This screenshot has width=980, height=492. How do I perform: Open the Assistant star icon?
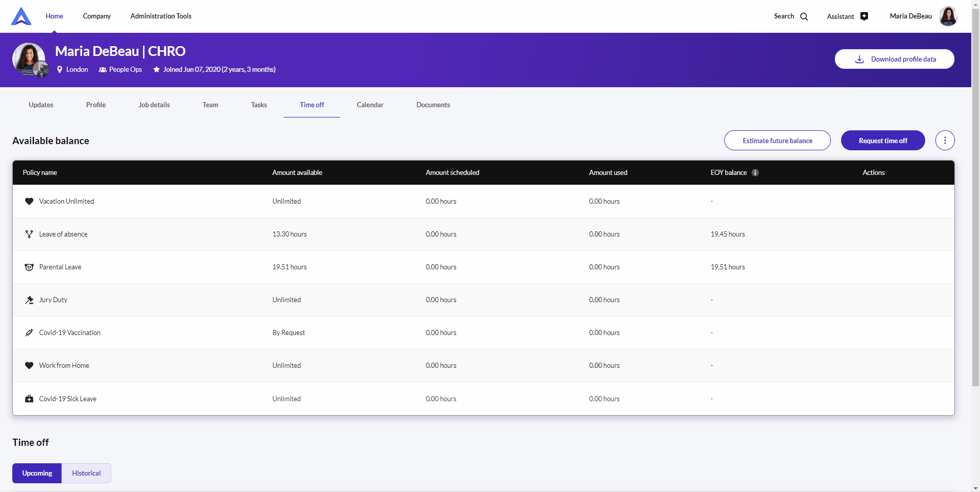click(x=864, y=16)
